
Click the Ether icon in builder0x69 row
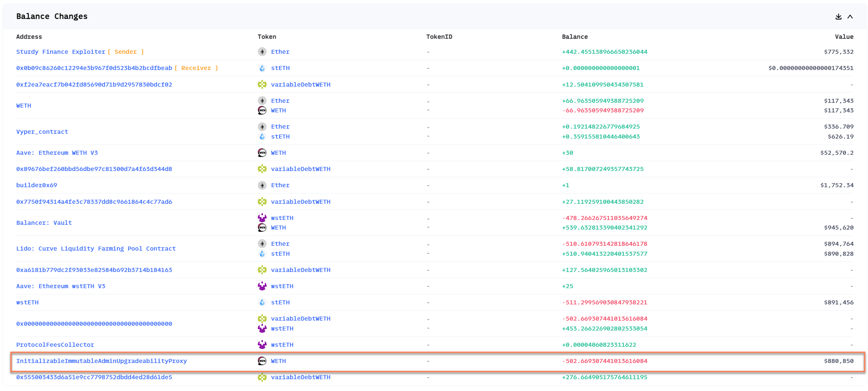pyautogui.click(x=262, y=185)
